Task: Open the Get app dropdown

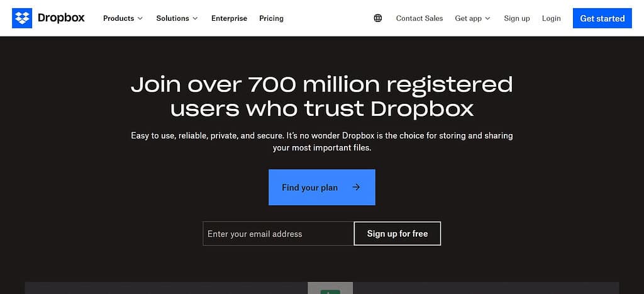Action: [x=473, y=18]
